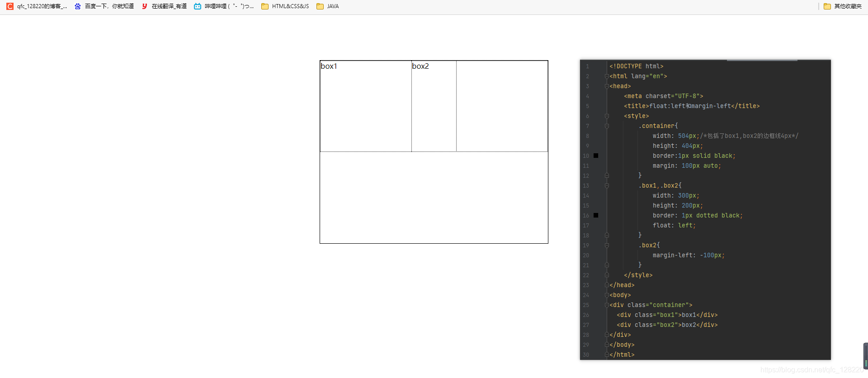Open the qfc_128220的博客 bookmark
Image resolution: width=868 pixels, height=378 pixels.
(37, 6)
